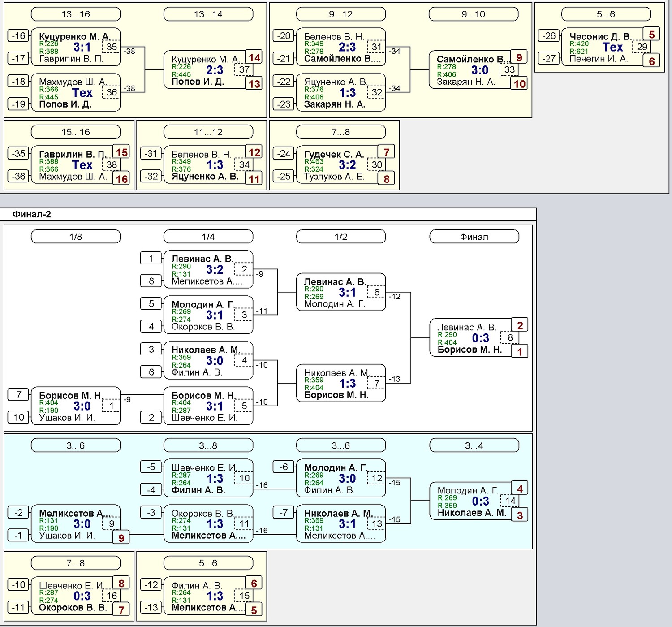
Task: Select player name Чесонис Д. В.
Action: (x=600, y=36)
